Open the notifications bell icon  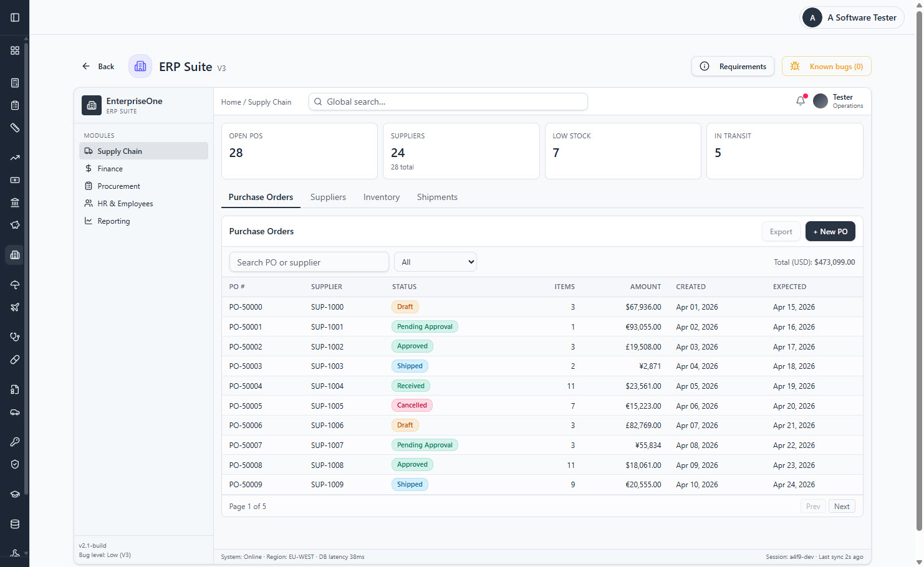[801, 101]
